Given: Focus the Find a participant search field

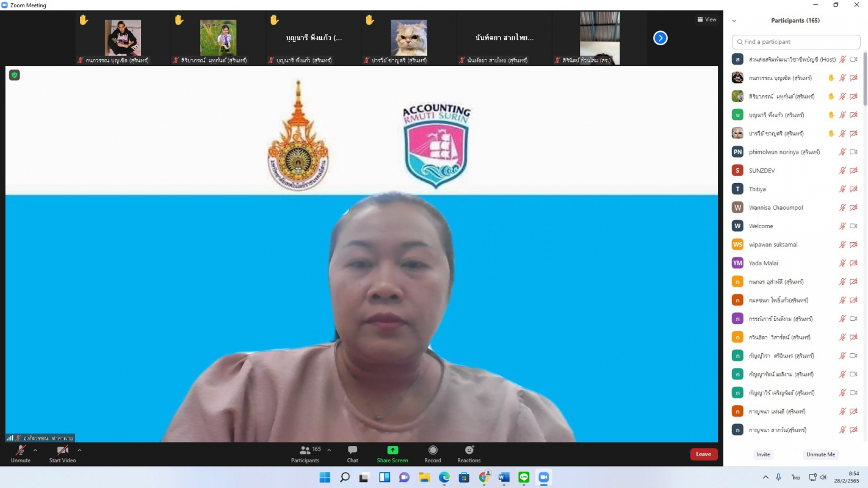Looking at the screenshot, I should tap(796, 41).
